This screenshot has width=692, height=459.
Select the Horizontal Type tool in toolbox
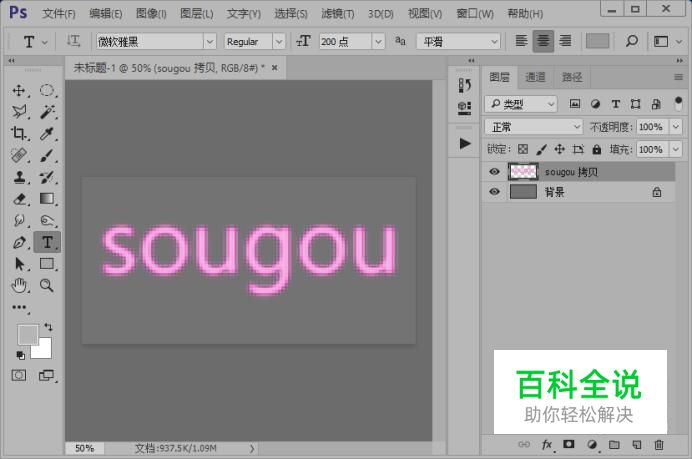(x=47, y=242)
